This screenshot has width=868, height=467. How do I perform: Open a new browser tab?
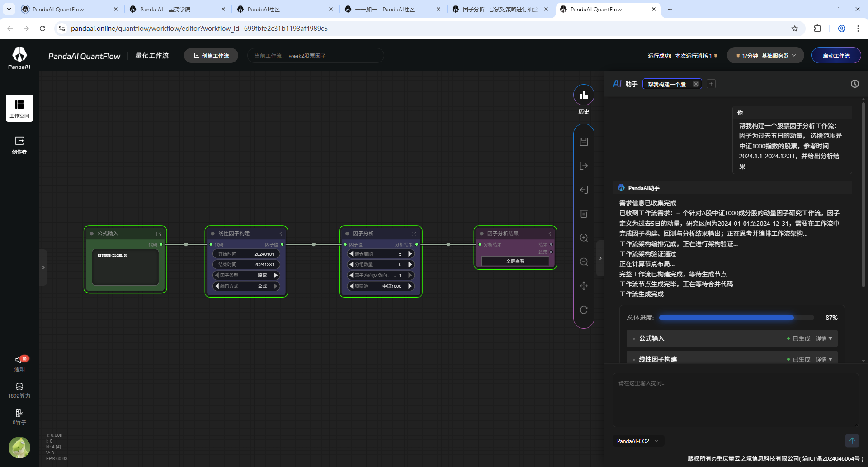pyautogui.click(x=670, y=9)
